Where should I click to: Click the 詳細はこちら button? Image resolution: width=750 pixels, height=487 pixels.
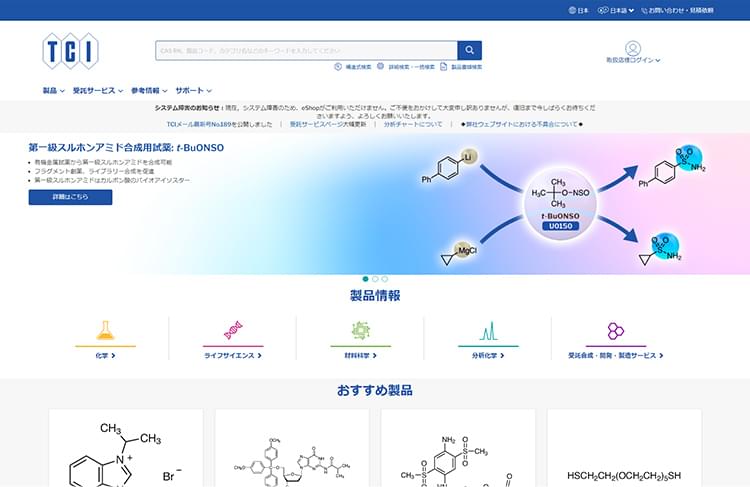(70, 197)
